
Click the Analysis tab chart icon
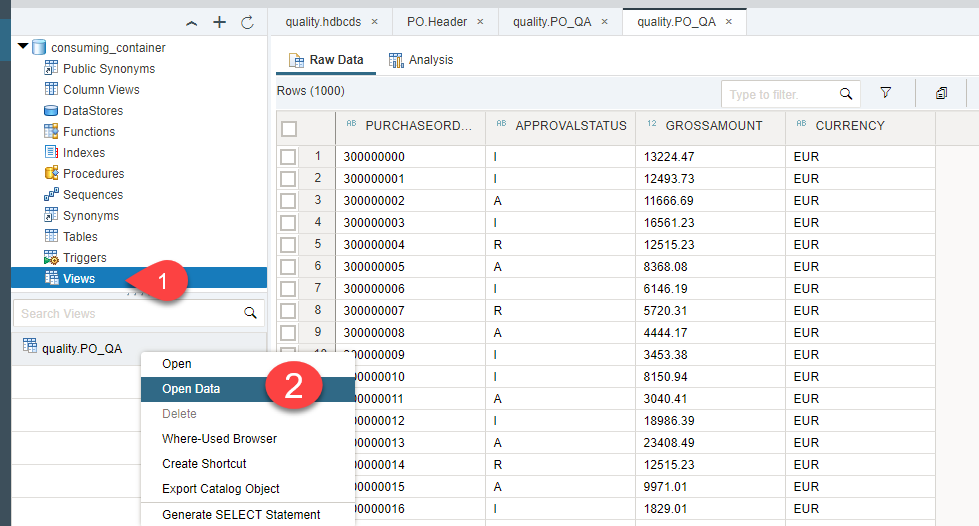pyautogui.click(x=396, y=60)
